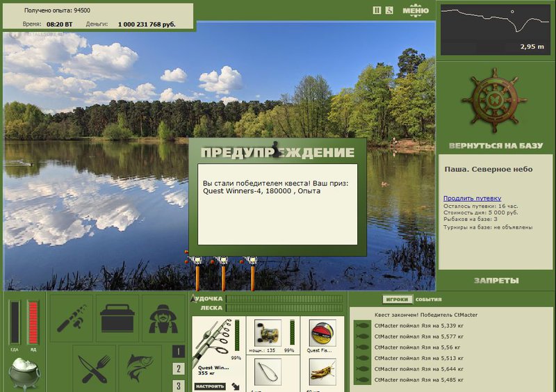Click the cooking pot icon
The image size is (556, 392).
click(x=24, y=373)
